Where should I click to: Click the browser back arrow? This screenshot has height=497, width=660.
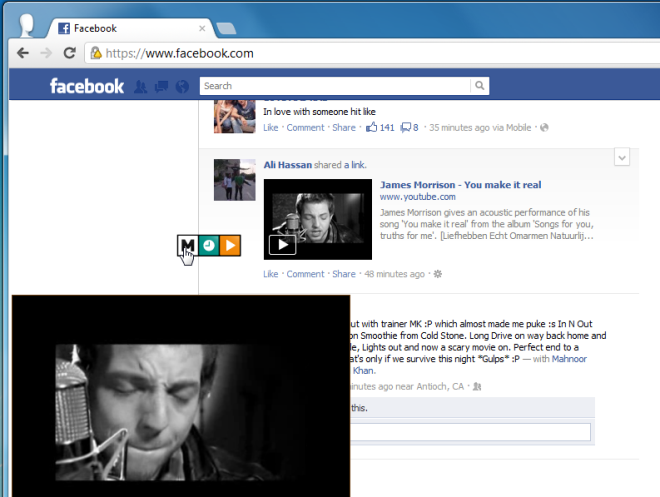coord(23,53)
